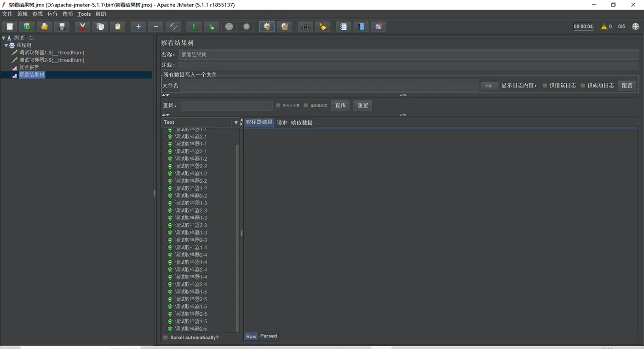Select 线程组 in the tree
Viewport: 644px width, 349px height.
(24, 46)
